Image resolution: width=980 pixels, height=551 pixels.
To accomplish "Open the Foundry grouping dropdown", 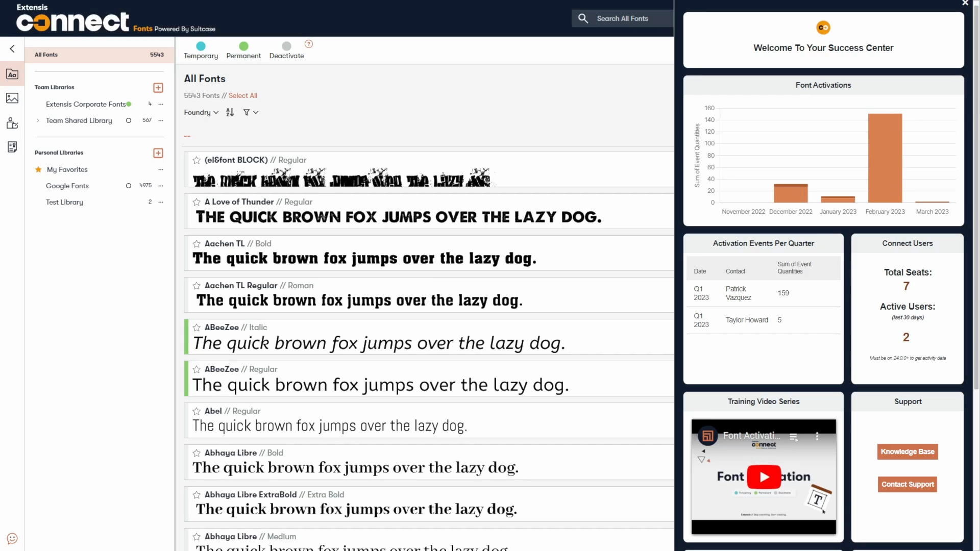I will (201, 112).
